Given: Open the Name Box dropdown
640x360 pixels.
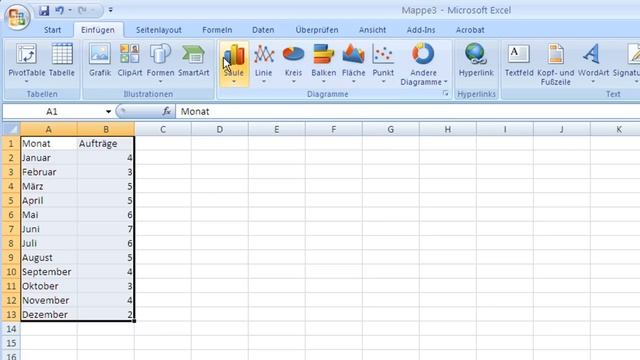Looking at the screenshot, I should pyautogui.click(x=108, y=111).
